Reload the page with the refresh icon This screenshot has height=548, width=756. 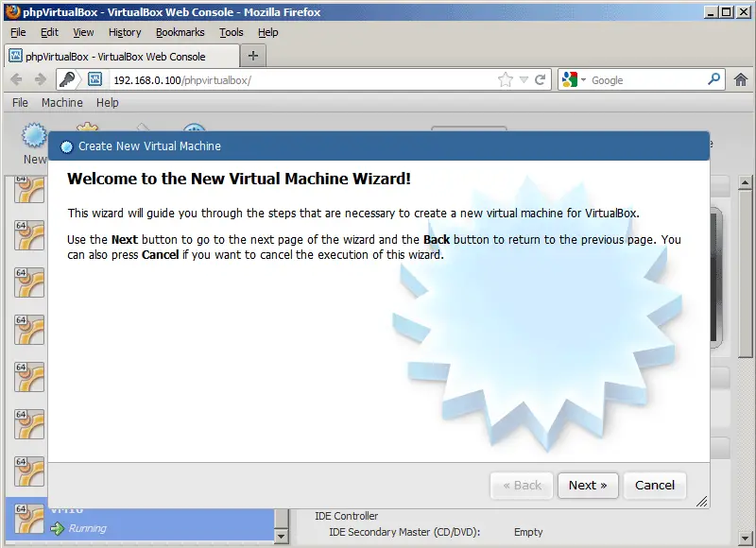pos(540,79)
